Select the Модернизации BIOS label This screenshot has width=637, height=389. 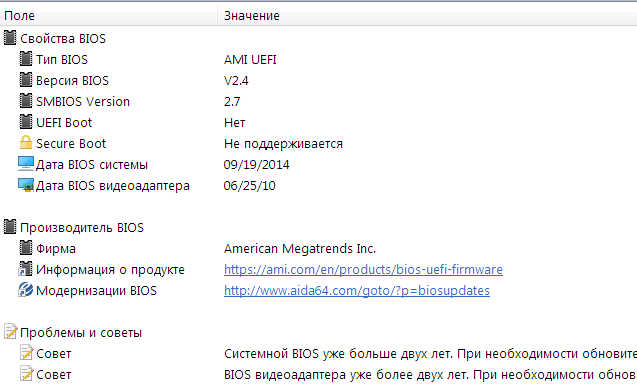click(x=96, y=291)
